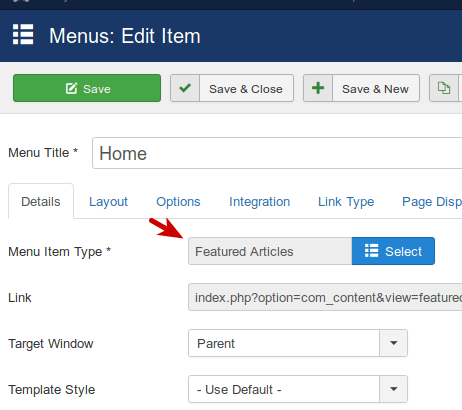Viewport: 462px width, 410px height.
Task: Click the Menu Title label
Action: [x=43, y=153]
